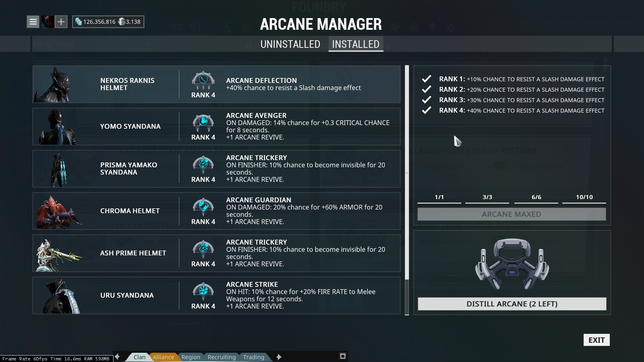Click the platinum currency icon
This screenshot has width=644, height=362.
pos(122,22)
